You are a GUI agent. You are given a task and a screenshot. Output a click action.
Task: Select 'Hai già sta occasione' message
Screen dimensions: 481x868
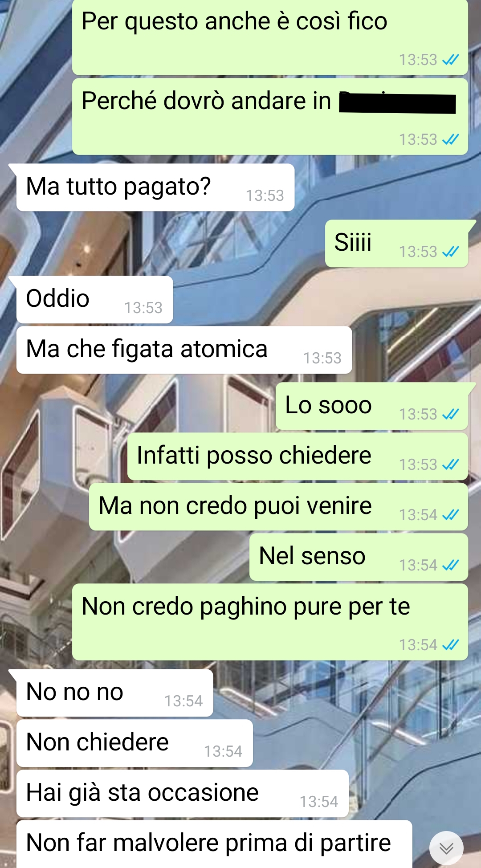coord(182,794)
